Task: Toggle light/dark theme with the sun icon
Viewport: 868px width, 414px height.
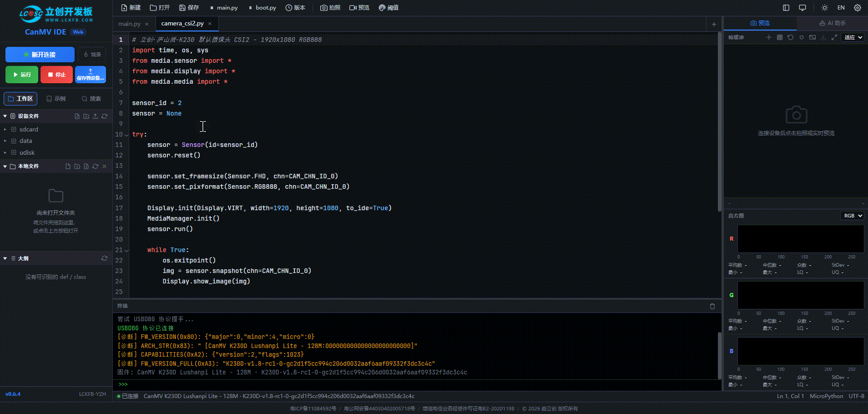Action: click(x=824, y=8)
